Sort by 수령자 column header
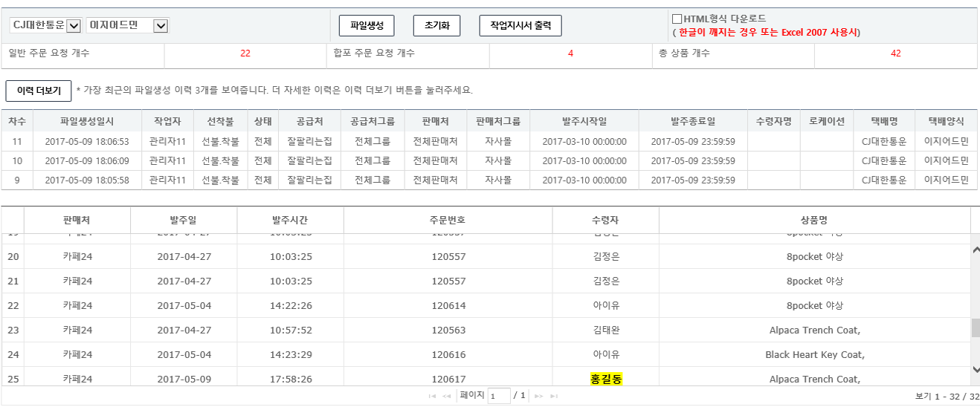Image resolution: width=980 pixels, height=407 pixels. tap(605, 220)
